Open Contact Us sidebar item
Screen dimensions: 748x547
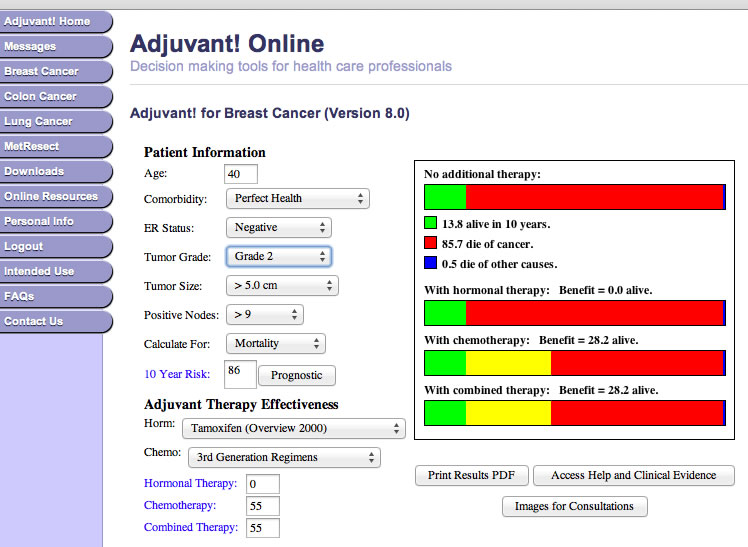56,321
